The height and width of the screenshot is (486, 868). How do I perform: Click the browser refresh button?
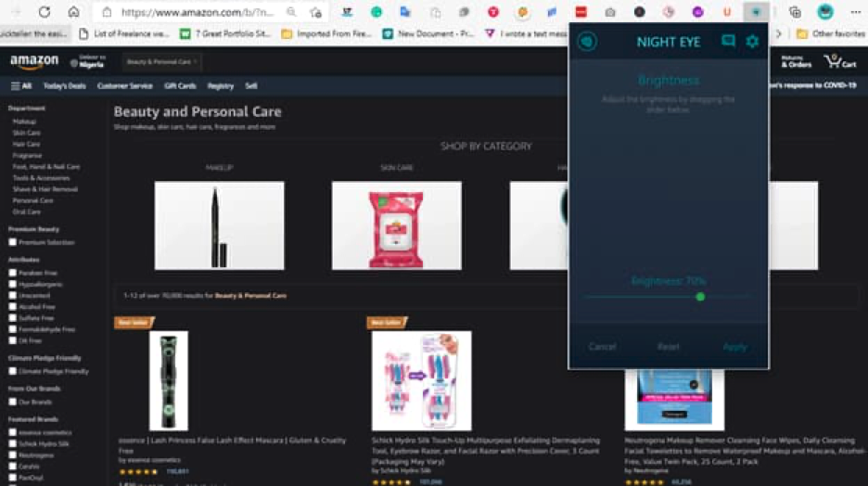(45, 12)
